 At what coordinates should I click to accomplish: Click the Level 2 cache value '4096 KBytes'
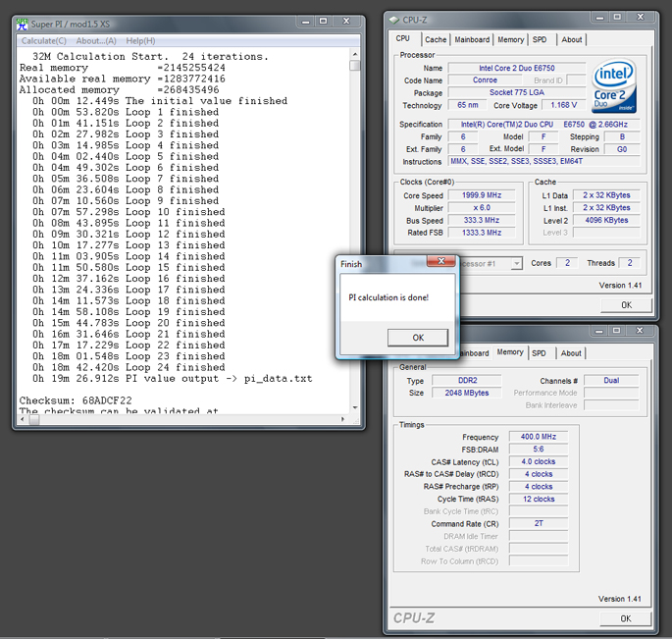606,221
